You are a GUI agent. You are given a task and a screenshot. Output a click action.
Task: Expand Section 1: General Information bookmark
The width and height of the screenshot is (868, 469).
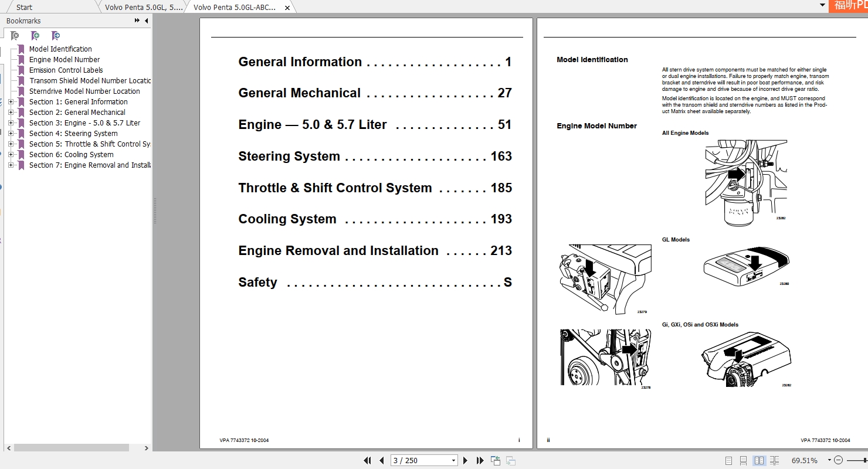[11, 102]
